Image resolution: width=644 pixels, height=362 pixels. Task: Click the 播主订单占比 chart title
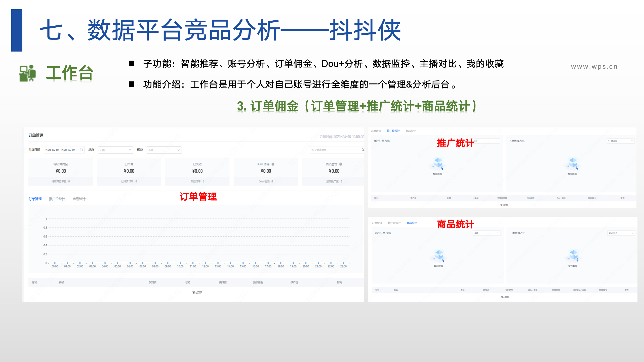(382, 141)
